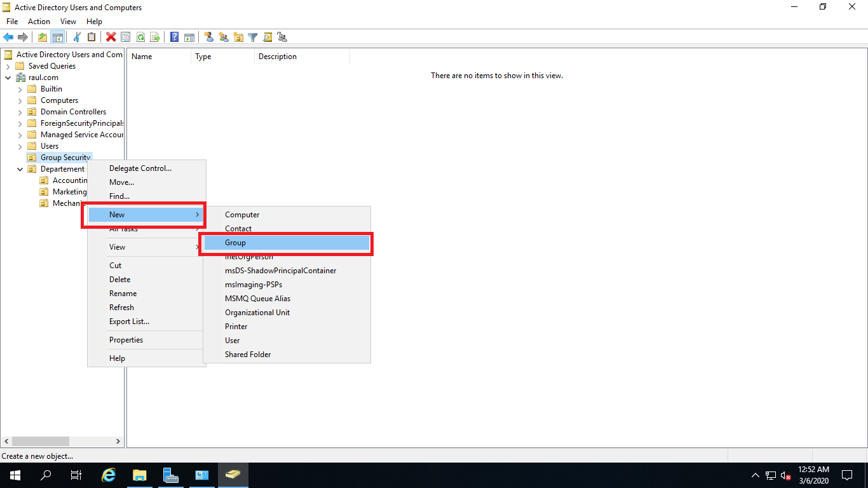
Task: Click the Export List toolbar icon
Action: click(155, 37)
